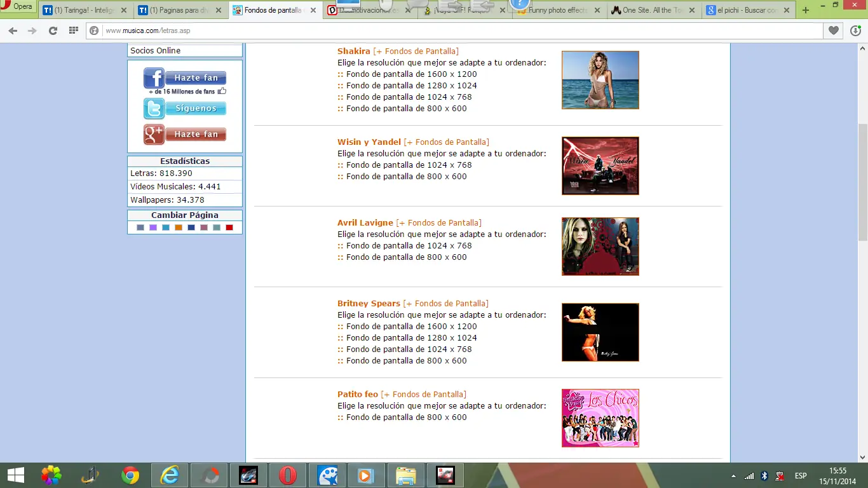
Task: Choose the dark blue page color swatch
Action: (x=191, y=227)
